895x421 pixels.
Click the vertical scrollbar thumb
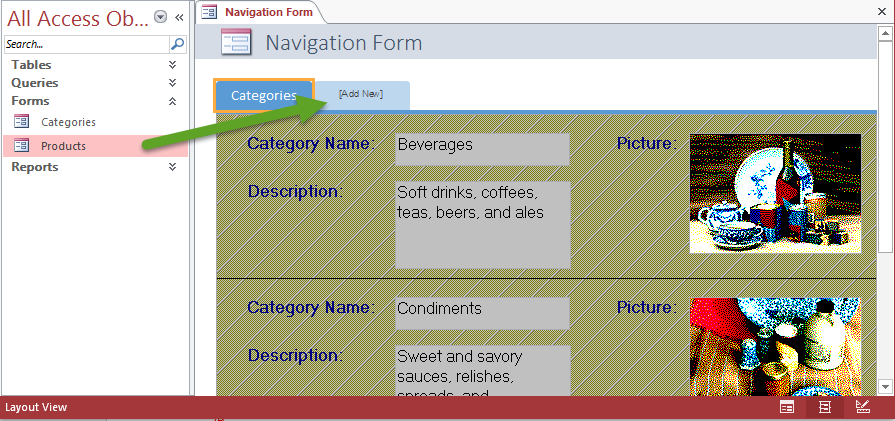coord(885,147)
